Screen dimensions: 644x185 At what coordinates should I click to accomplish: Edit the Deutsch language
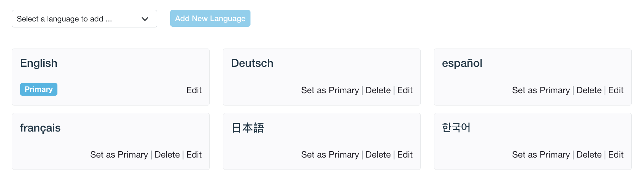point(405,90)
